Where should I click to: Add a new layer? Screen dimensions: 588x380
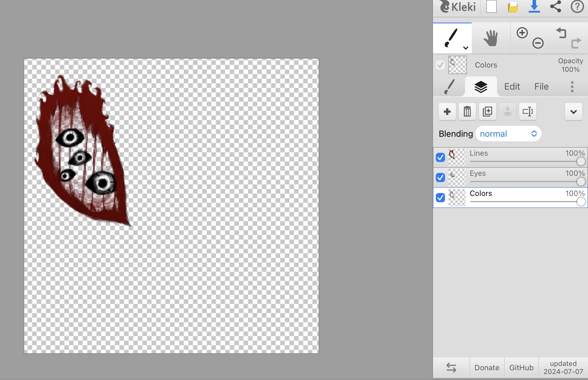pos(447,111)
